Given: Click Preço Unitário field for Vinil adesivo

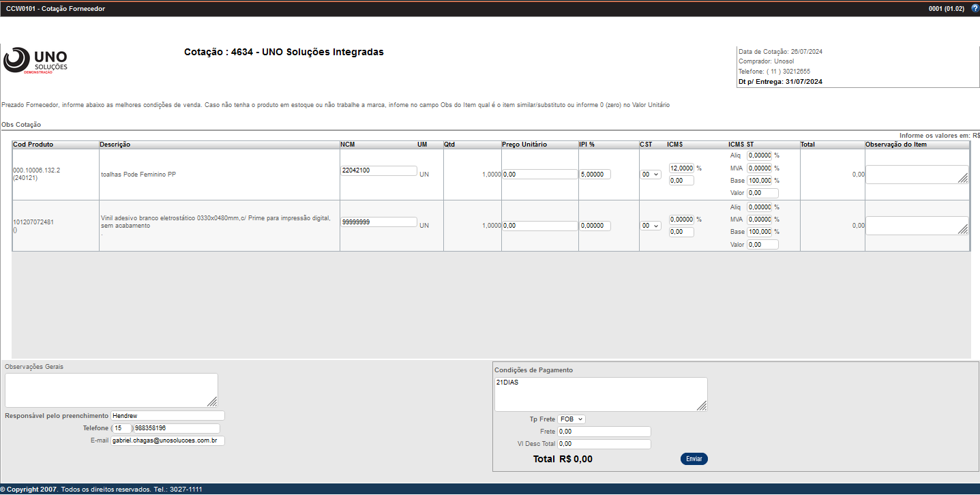Looking at the screenshot, I should point(539,226).
